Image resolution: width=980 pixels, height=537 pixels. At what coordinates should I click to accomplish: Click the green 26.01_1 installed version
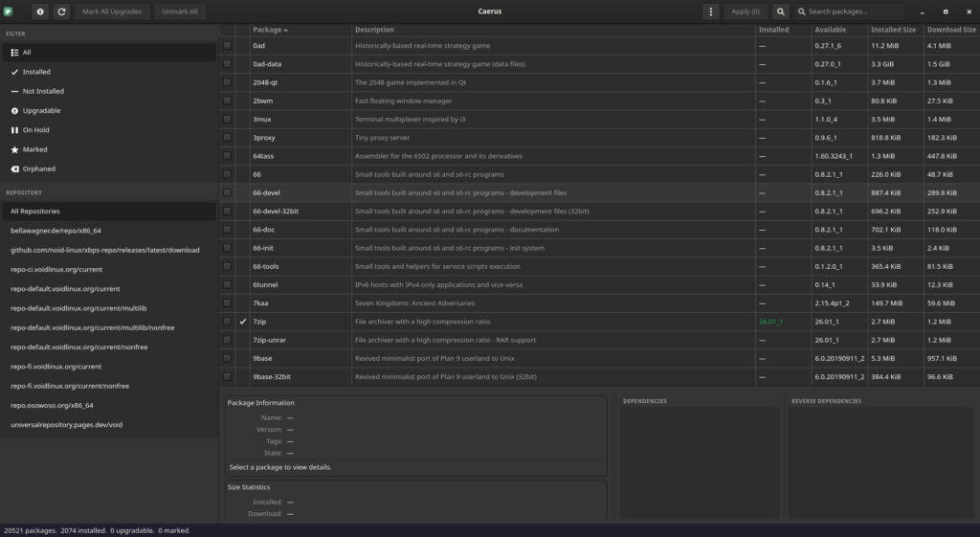(x=770, y=322)
